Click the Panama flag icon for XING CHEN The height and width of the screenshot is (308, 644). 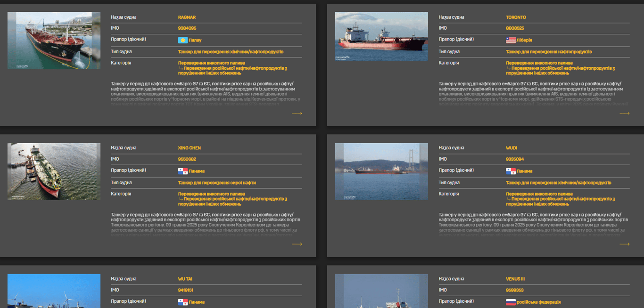click(182, 171)
